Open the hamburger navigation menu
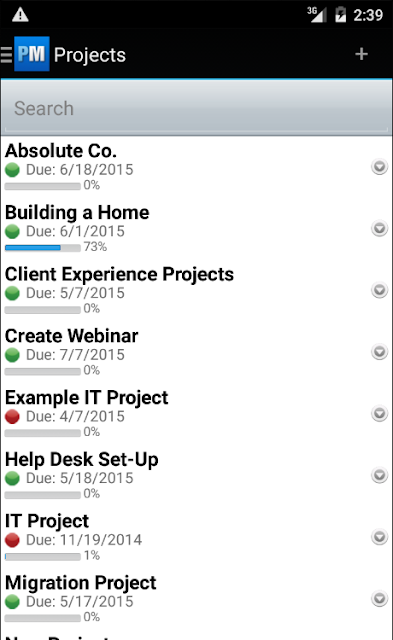Viewport: 393px width, 640px height. 7,55
